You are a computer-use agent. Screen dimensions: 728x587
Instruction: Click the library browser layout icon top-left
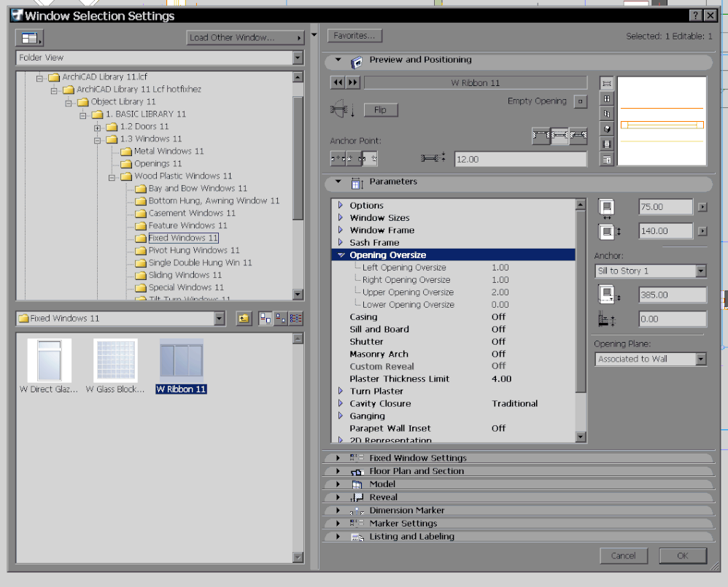[30, 38]
